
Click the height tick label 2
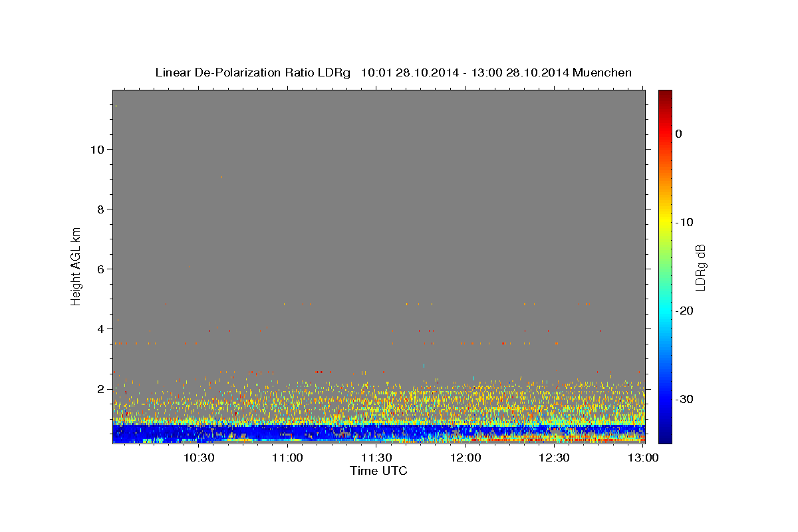[x=101, y=388]
